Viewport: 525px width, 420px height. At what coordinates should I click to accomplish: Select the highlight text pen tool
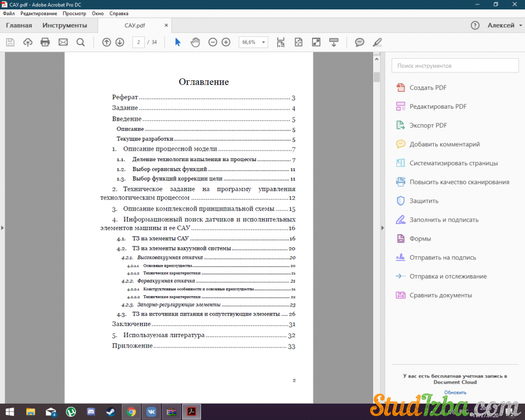click(377, 42)
